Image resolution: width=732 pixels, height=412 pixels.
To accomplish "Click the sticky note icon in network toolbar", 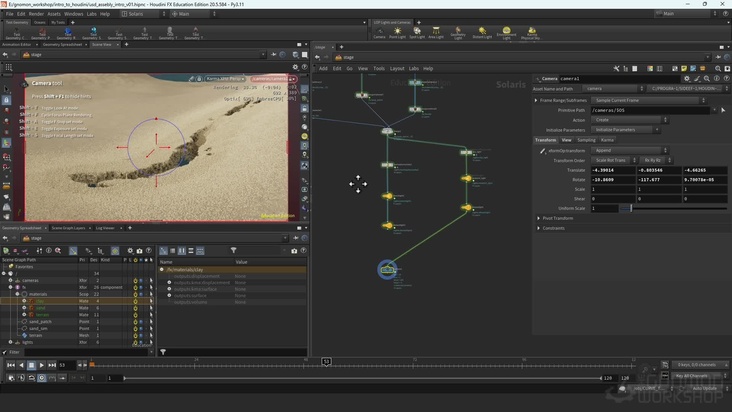I will tap(684, 69).
